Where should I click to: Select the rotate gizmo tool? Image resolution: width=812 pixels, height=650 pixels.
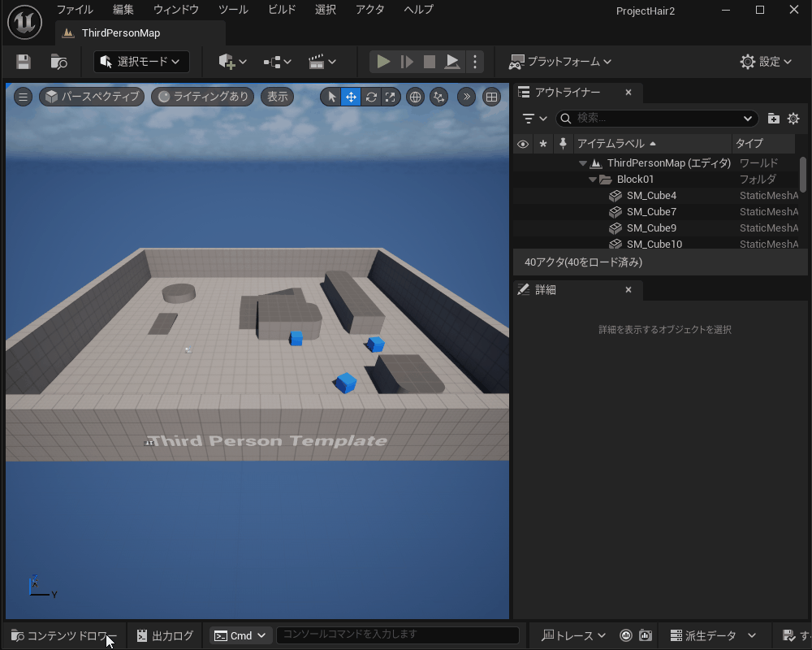(x=371, y=97)
